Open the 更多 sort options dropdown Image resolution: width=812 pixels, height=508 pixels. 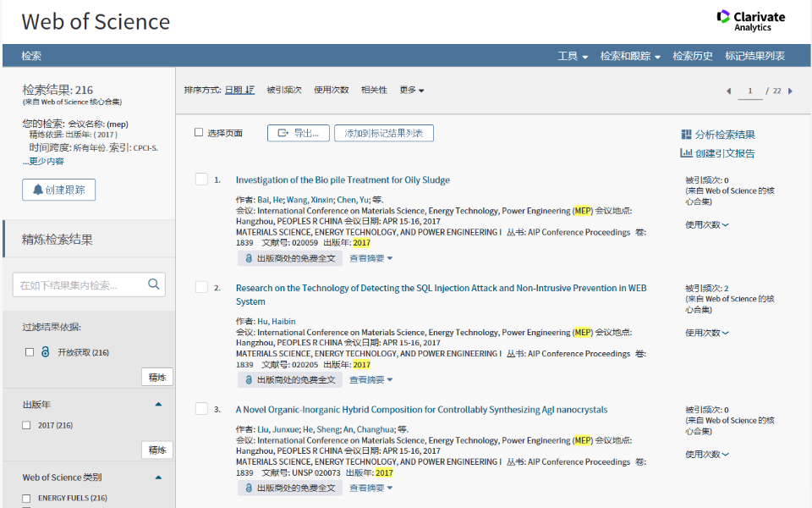(x=412, y=91)
